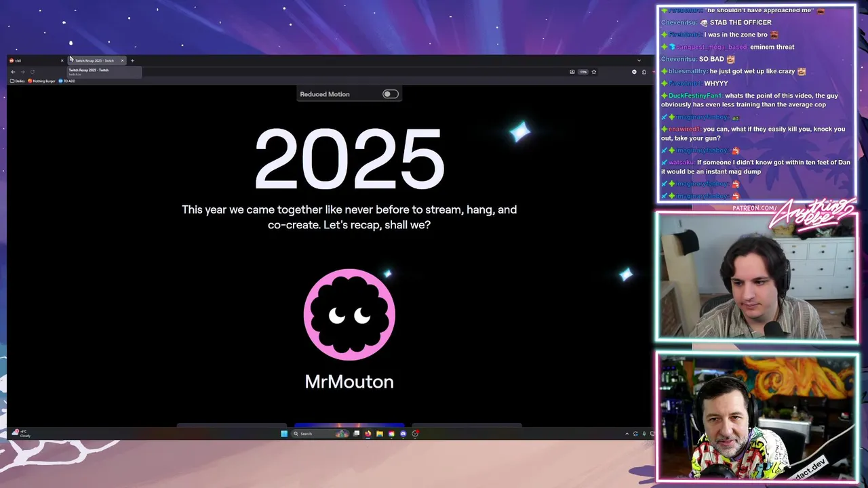Screen dimensions: 868x488
Task: Click the MrMouton avatar image
Action: pyautogui.click(x=349, y=314)
